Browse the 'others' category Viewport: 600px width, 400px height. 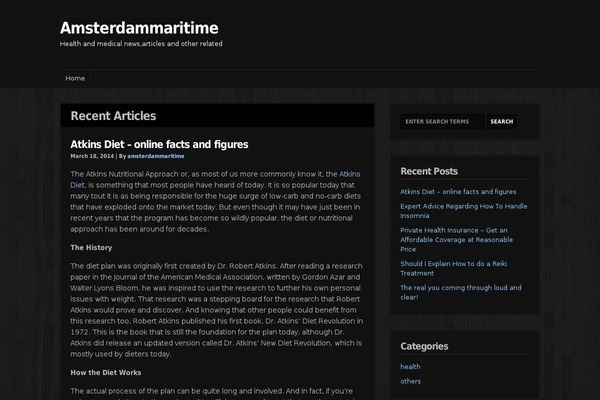click(x=411, y=381)
